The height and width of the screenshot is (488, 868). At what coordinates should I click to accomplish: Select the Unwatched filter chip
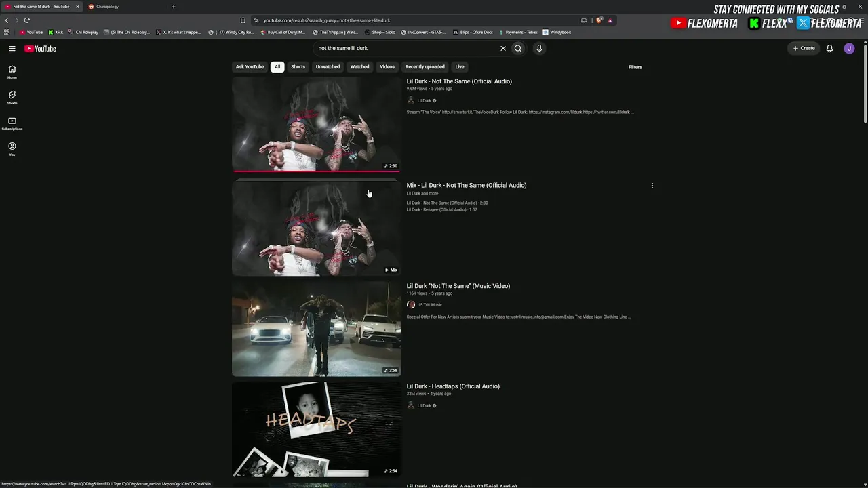point(328,67)
